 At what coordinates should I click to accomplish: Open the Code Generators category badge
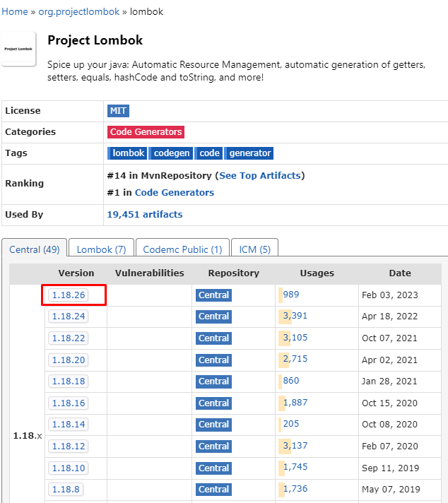point(146,132)
